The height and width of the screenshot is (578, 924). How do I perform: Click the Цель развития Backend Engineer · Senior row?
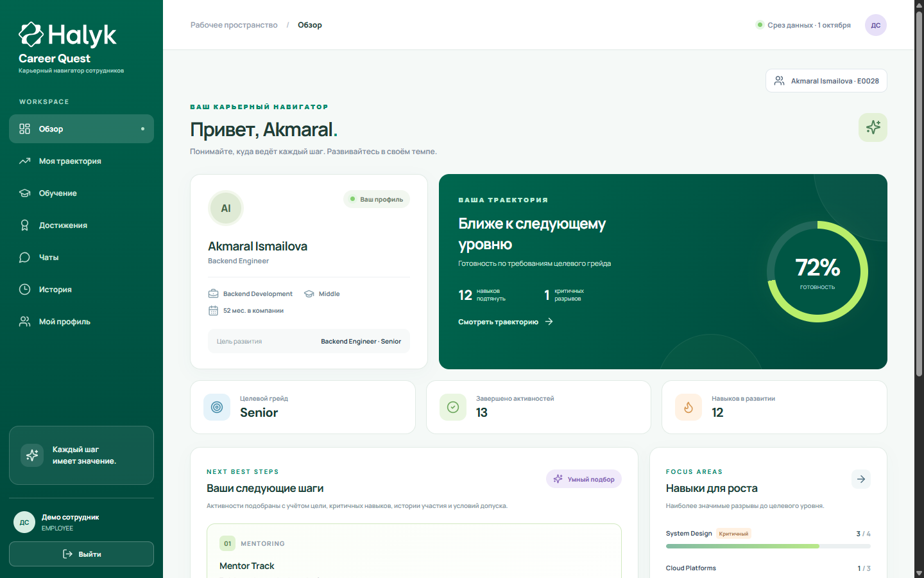tap(309, 341)
